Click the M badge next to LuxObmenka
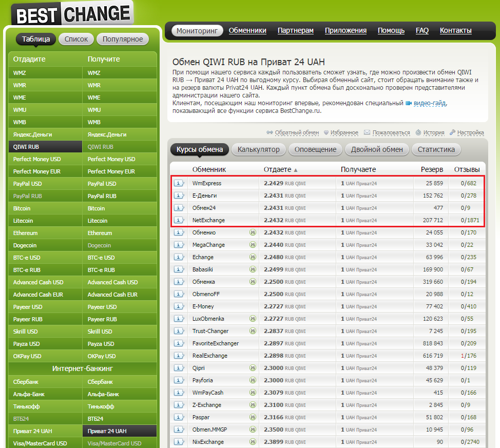This screenshot has width=500, height=448. click(x=253, y=319)
